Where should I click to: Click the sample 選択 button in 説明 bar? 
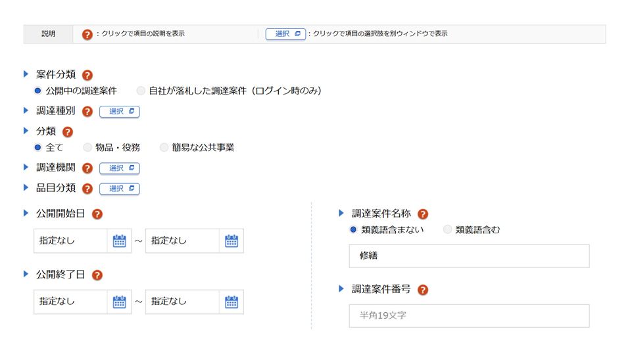(x=285, y=34)
